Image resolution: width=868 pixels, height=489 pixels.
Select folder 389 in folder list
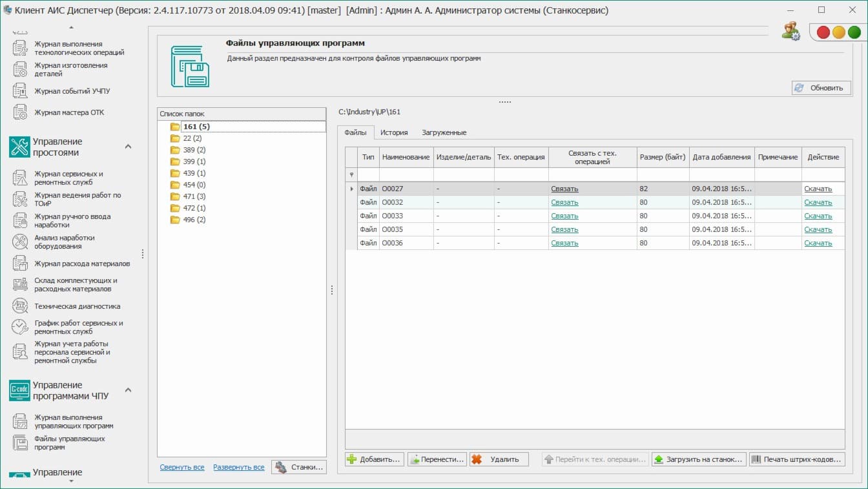(194, 150)
